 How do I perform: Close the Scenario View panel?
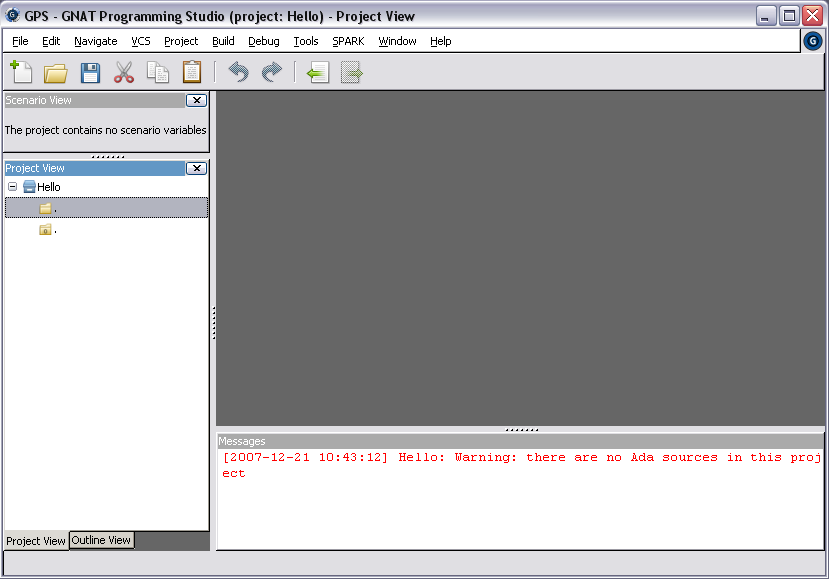[x=196, y=100]
